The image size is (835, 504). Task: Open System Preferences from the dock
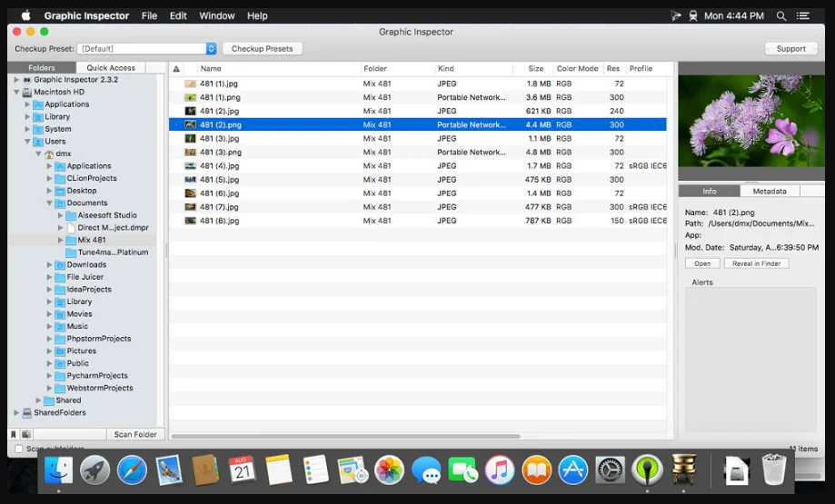[610, 470]
